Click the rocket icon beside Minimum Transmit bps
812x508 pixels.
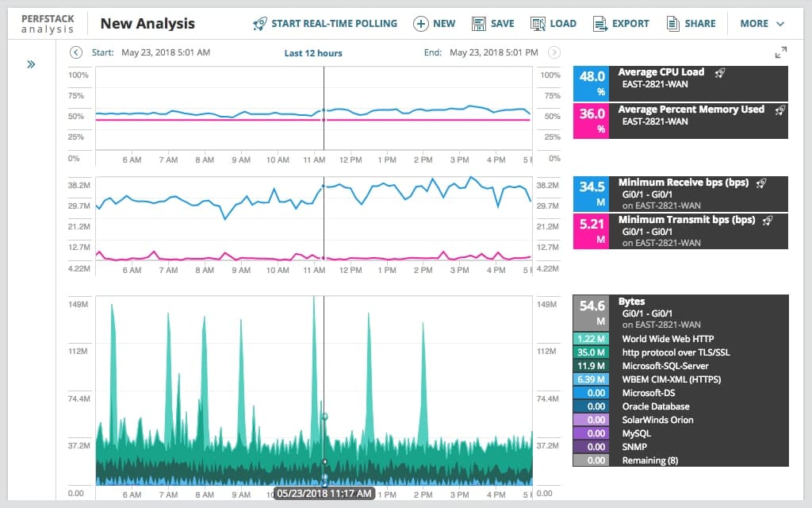coord(766,220)
